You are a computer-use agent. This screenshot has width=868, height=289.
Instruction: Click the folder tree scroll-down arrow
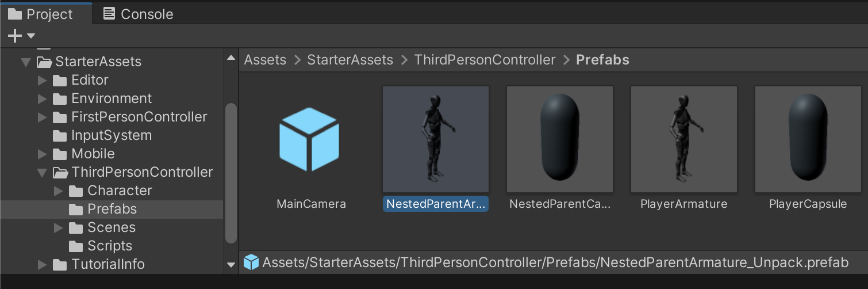[231, 265]
